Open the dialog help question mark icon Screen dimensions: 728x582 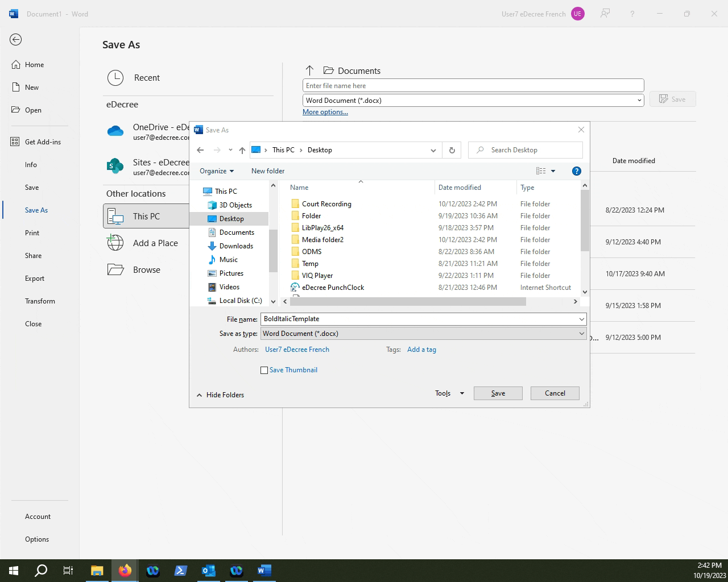coord(576,171)
